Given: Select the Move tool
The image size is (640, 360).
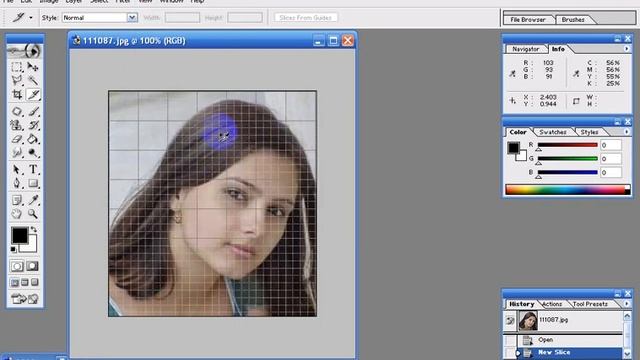Looking at the screenshot, I should [x=33, y=67].
